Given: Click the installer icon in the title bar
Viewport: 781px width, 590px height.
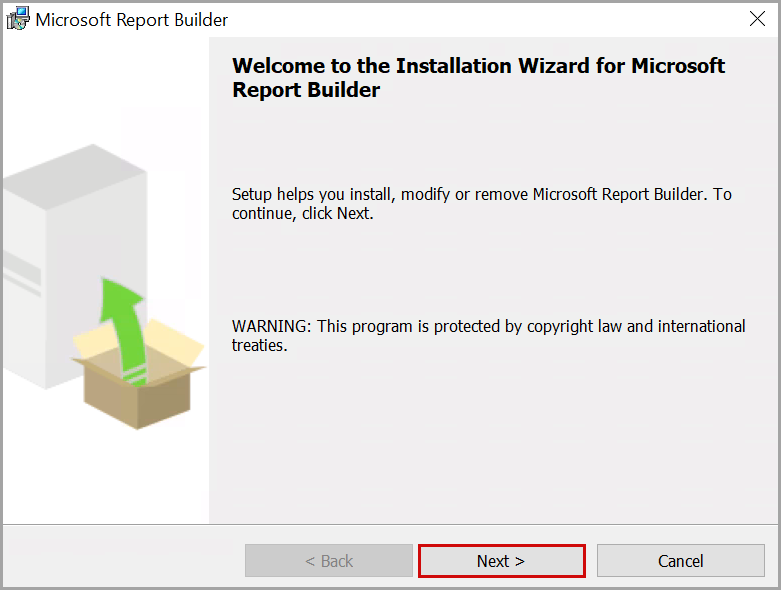Looking at the screenshot, I should pos(18,19).
